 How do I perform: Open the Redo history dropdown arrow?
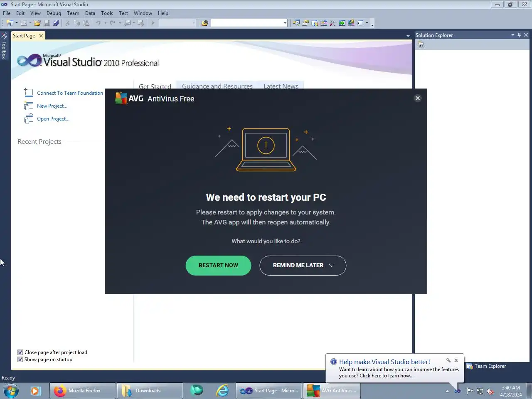coord(120,23)
